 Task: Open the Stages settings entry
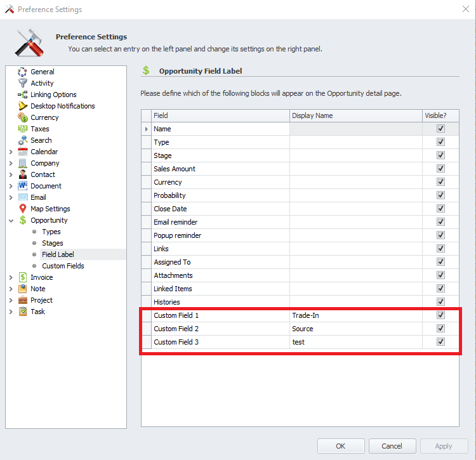tap(53, 243)
